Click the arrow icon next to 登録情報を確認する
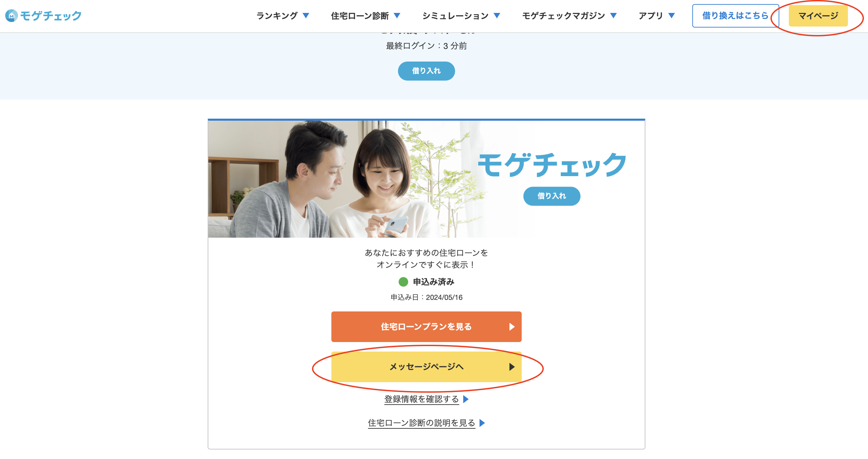This screenshot has height=459, width=868. [x=466, y=400]
